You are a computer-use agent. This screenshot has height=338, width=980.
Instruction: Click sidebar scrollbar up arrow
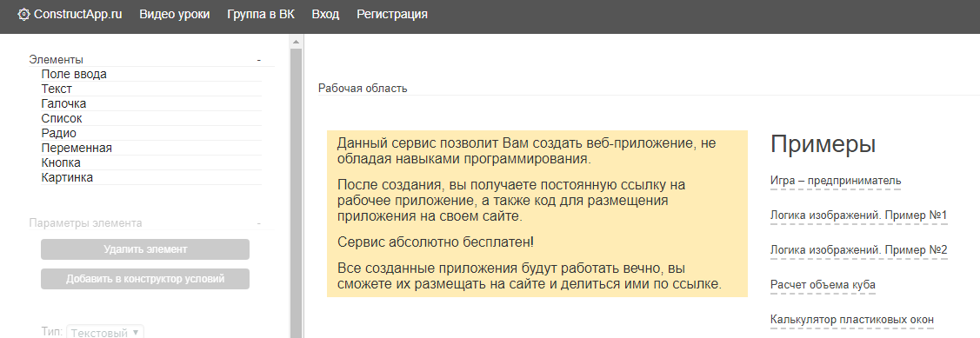(x=297, y=42)
